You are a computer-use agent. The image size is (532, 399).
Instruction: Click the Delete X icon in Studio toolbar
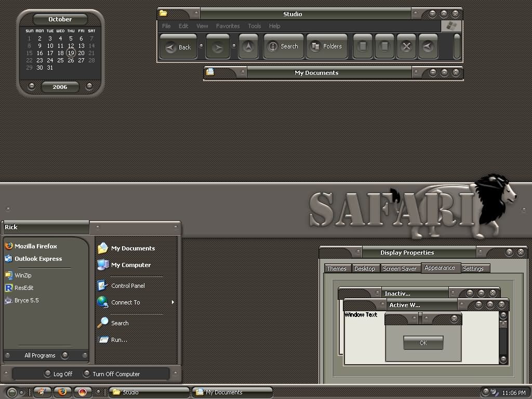pyautogui.click(x=406, y=46)
